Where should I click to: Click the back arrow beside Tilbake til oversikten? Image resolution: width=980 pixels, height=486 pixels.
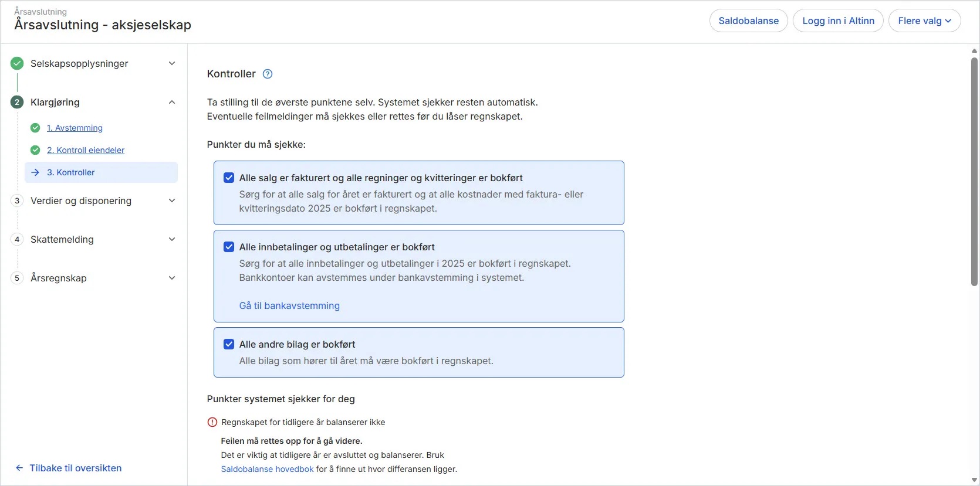19,468
